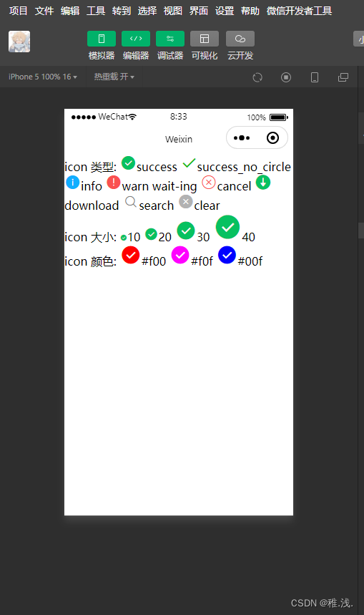
Task: Click the mini program capsule menu dots
Action: tap(242, 138)
